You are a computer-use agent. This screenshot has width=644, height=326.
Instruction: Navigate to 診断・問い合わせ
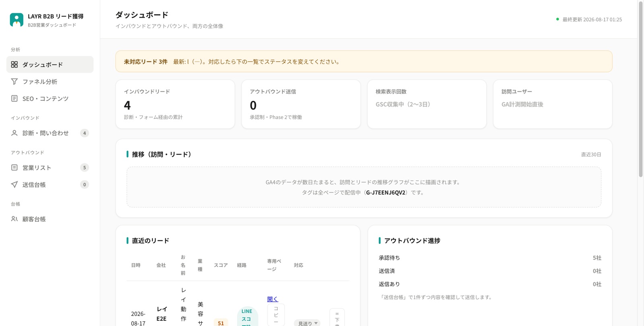[50, 133]
